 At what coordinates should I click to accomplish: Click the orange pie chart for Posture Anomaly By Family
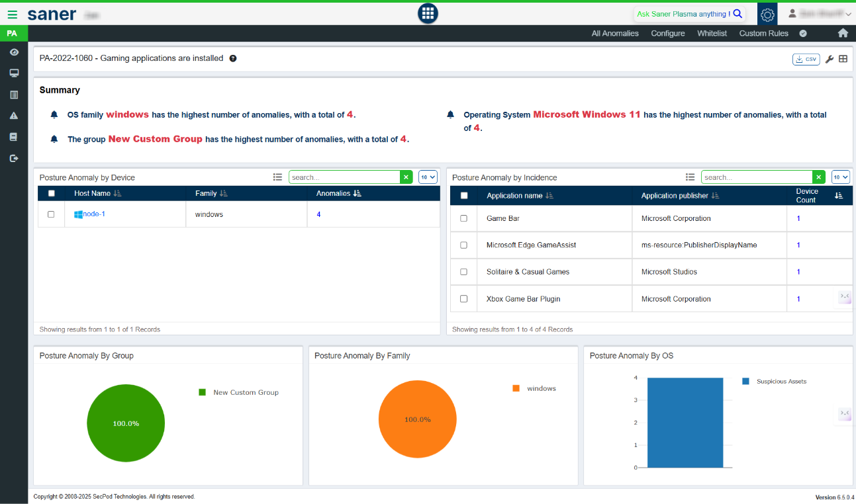[417, 419]
